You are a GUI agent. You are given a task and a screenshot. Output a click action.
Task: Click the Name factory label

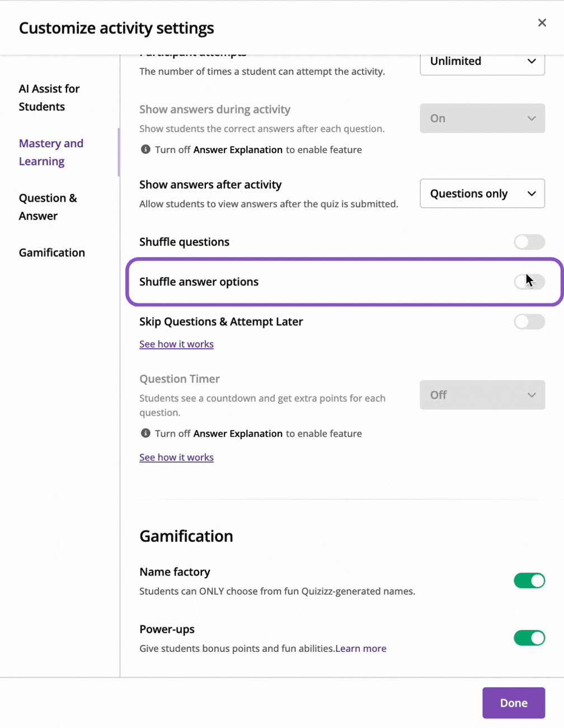pos(175,572)
